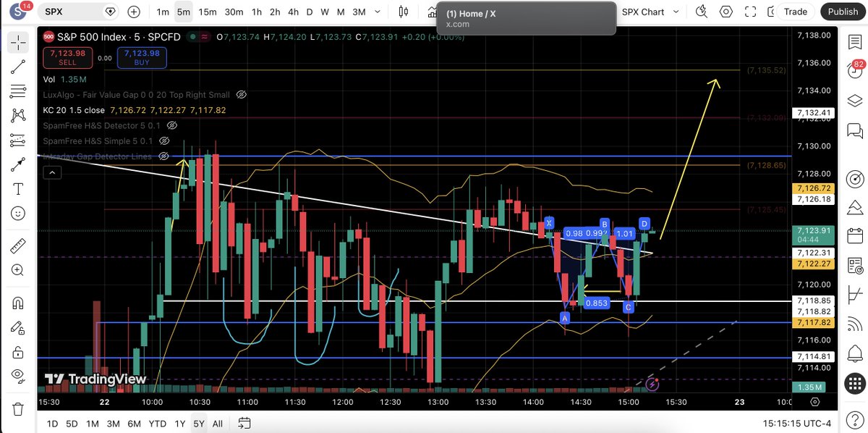Click the Publish button
The image size is (868, 433).
[x=843, y=12]
